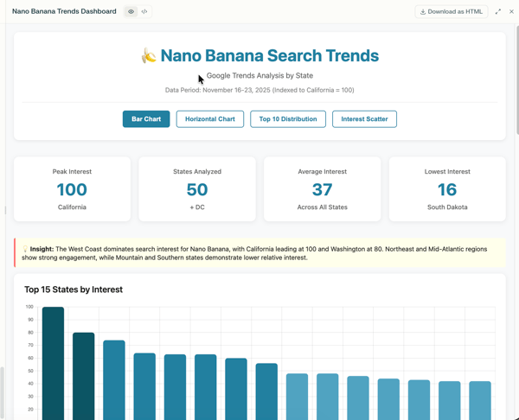
Task: Switch to preview mode via eye icon
Action: tap(131, 11)
